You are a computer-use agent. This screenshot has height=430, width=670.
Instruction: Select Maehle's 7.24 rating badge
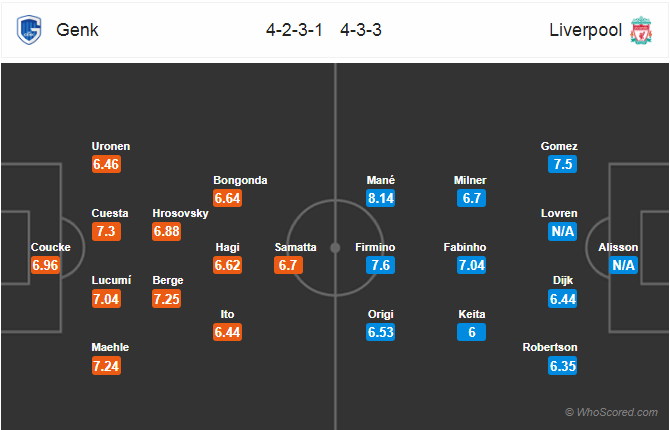tap(106, 366)
